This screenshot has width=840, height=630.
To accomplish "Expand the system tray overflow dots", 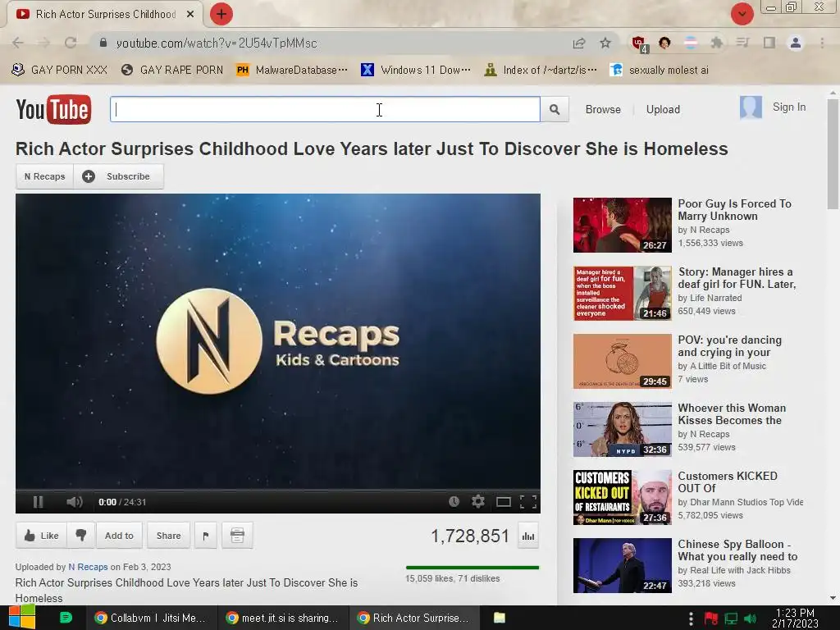I will pos(691,619).
